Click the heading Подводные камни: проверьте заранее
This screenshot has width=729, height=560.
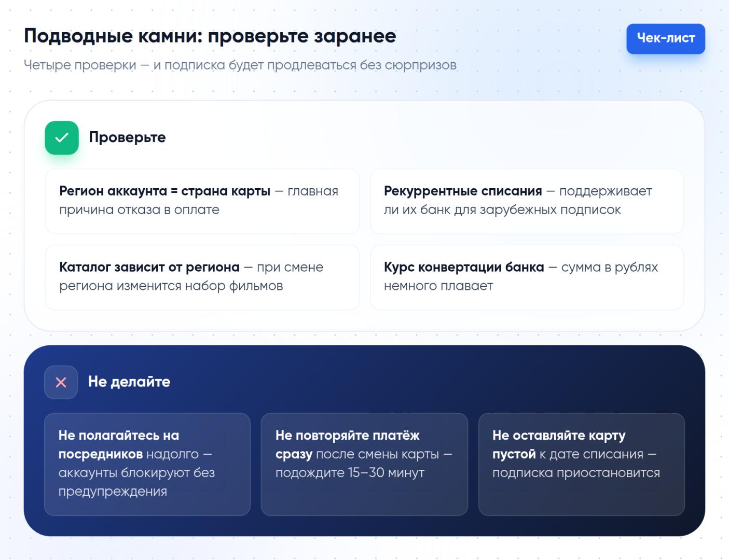210,36
